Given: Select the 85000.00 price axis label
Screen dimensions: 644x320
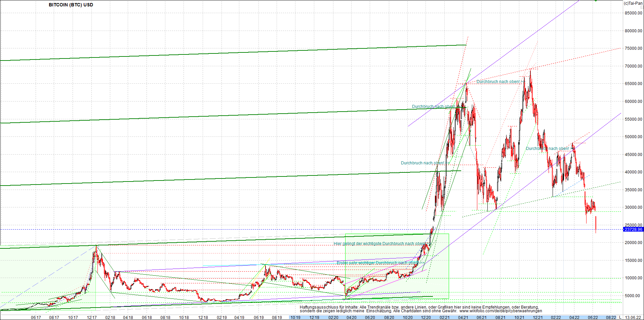Looking at the screenshot, I should [634, 13].
